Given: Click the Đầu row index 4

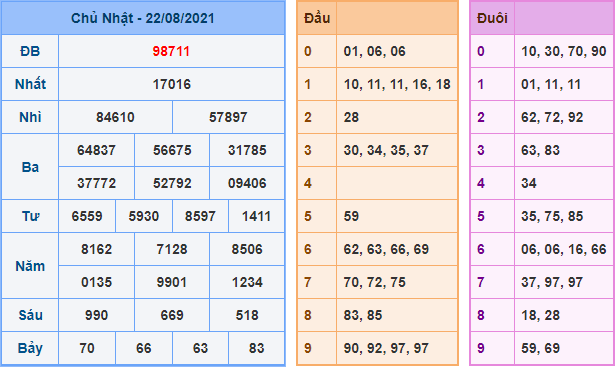Looking at the screenshot, I should click(x=308, y=183).
